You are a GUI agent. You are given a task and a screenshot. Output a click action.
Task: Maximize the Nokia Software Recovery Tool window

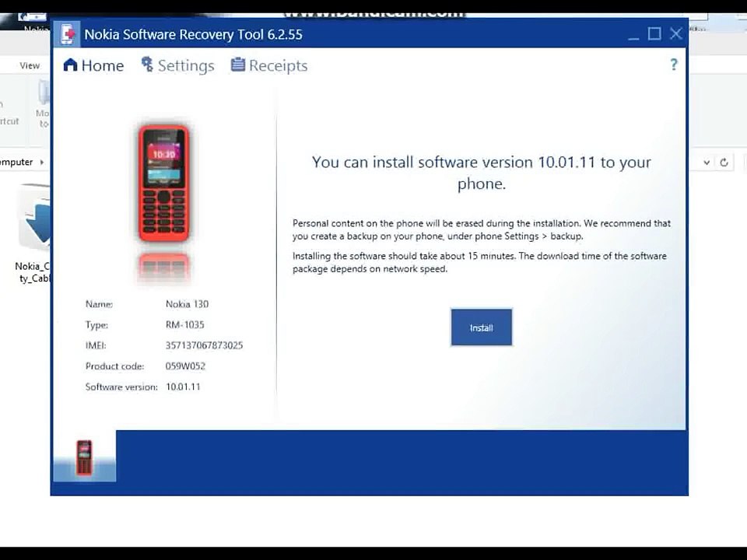pyautogui.click(x=654, y=33)
